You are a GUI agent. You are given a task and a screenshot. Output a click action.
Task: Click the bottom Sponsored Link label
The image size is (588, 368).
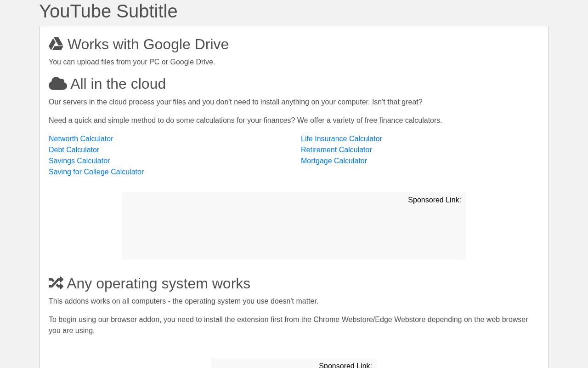point(345,365)
